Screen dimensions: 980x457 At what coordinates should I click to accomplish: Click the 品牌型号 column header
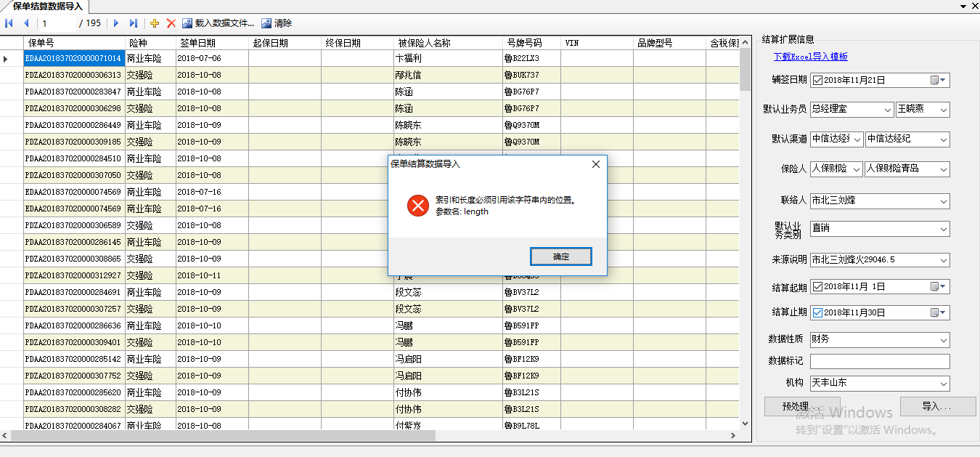[669, 43]
